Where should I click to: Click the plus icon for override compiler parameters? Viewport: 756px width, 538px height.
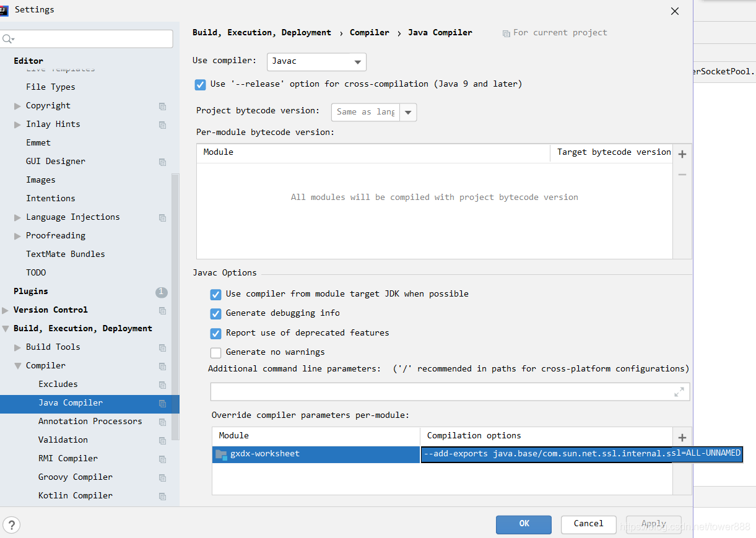(682, 438)
